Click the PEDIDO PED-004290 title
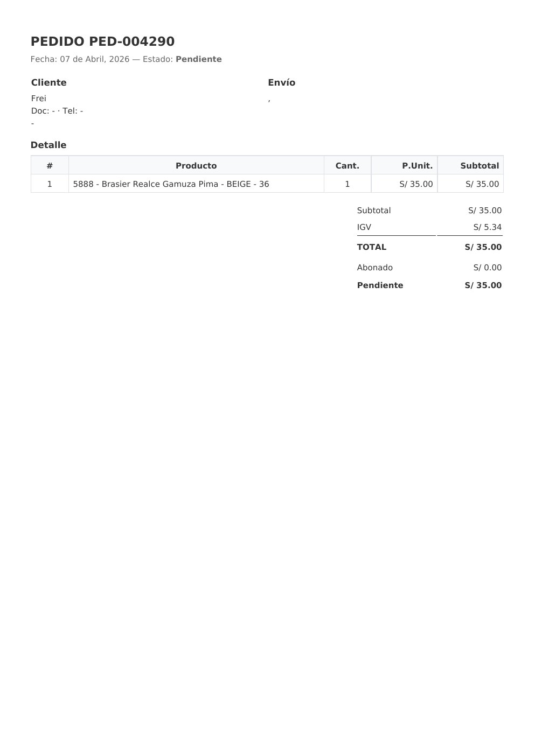Viewport: 535px width, 756px height. [102, 41]
